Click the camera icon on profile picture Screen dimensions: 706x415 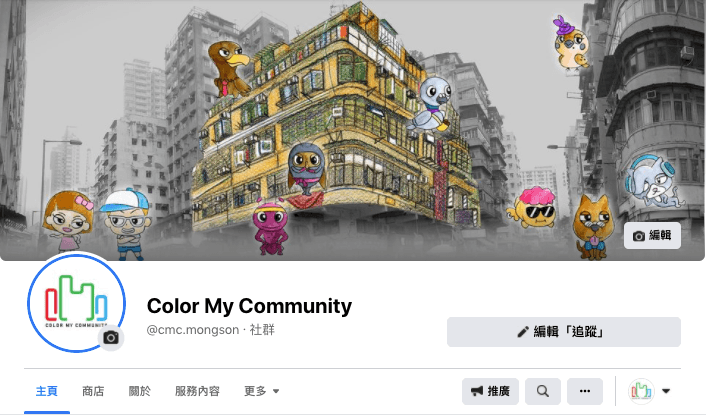tap(111, 337)
